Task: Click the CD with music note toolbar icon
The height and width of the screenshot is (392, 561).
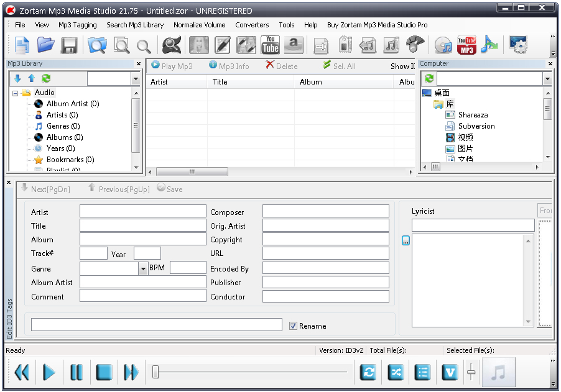Action: pos(443,45)
